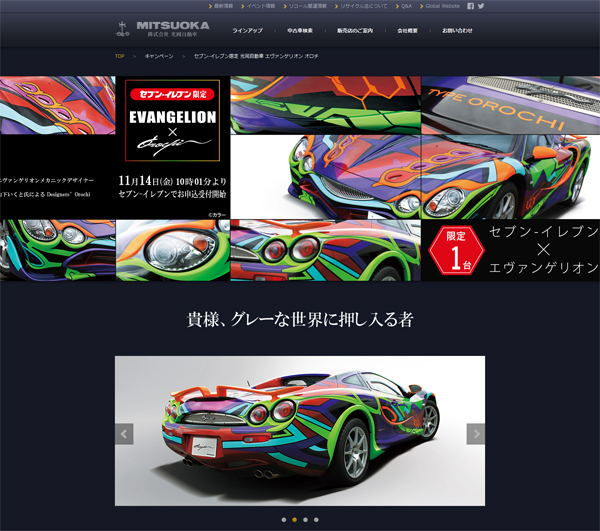Select the fourth carousel dot
This screenshot has height=531, width=600.
coord(316,520)
